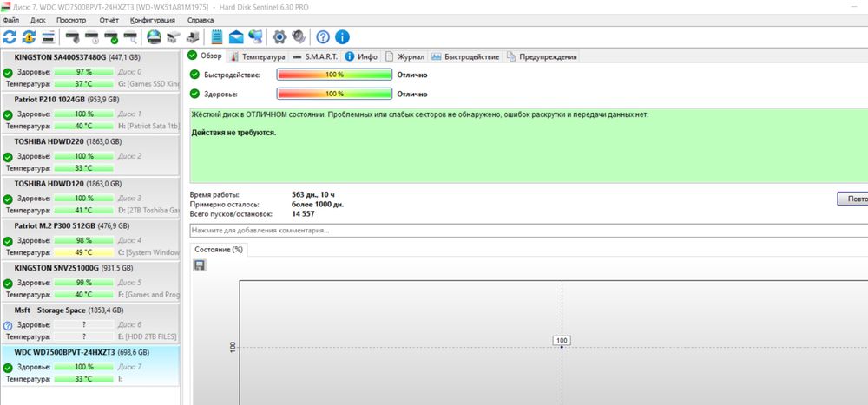Select the WDC WD7500BPVT-24HXZT3 disk
This screenshot has width=868, height=405.
91,366
